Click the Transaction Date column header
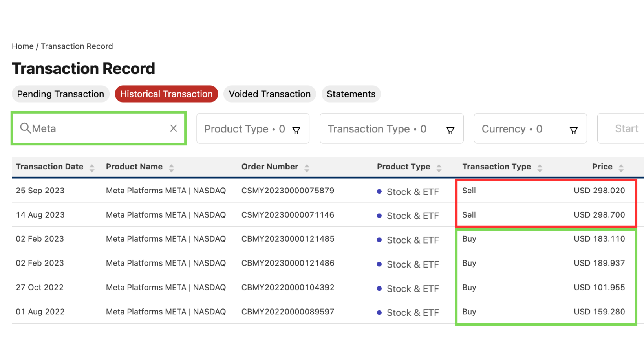644x363 pixels. coord(50,167)
